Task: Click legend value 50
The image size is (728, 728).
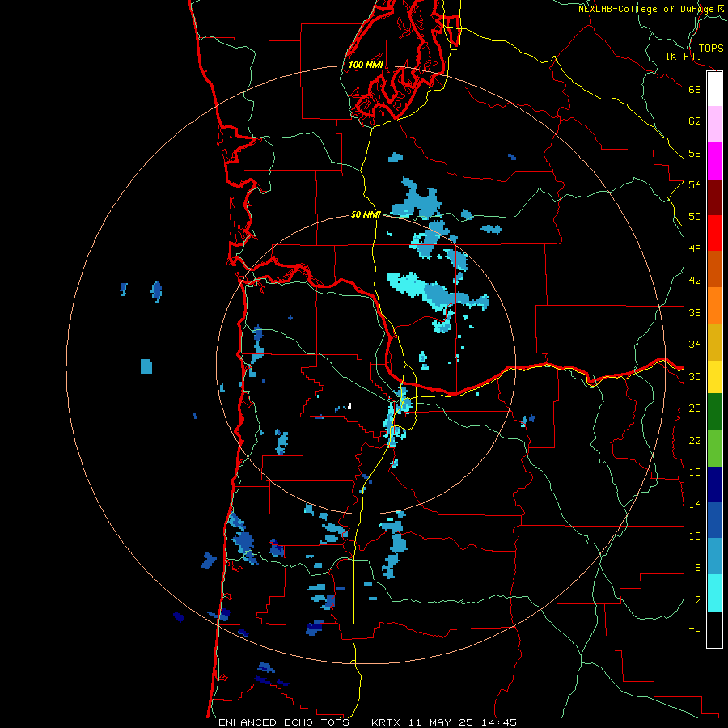Action: click(x=695, y=216)
